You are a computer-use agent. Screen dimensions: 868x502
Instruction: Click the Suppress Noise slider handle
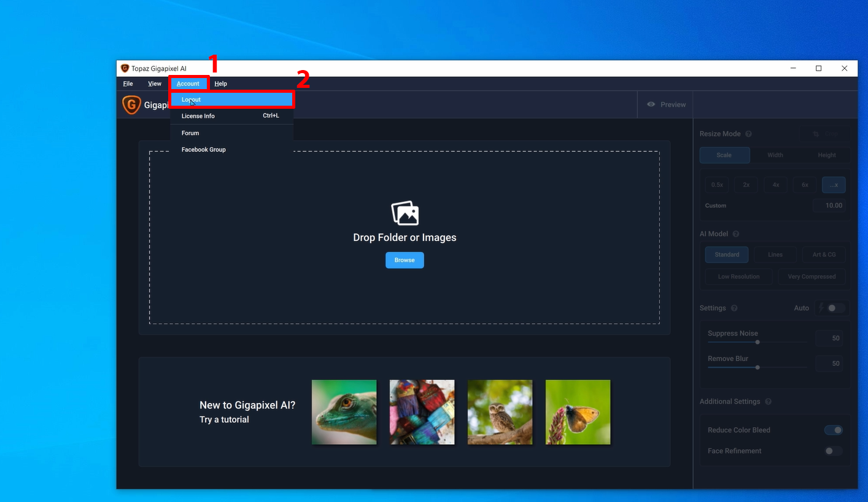pos(758,342)
